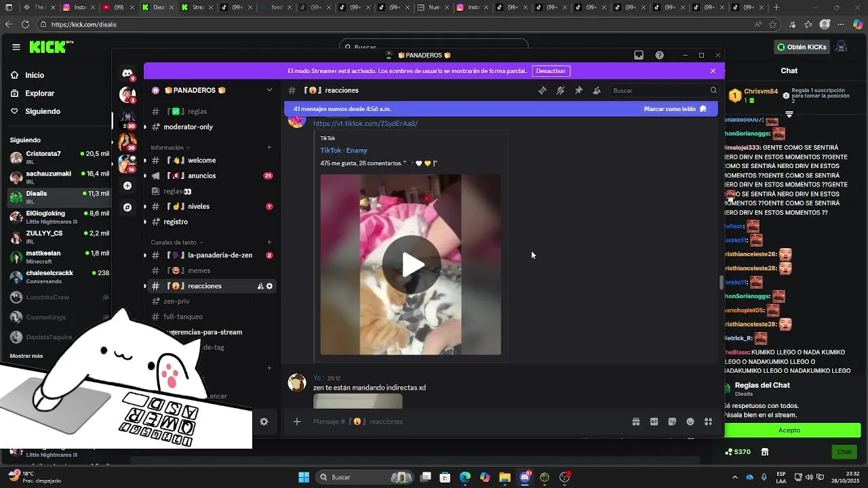Click Discord chat scrollbar thumb

[722, 283]
